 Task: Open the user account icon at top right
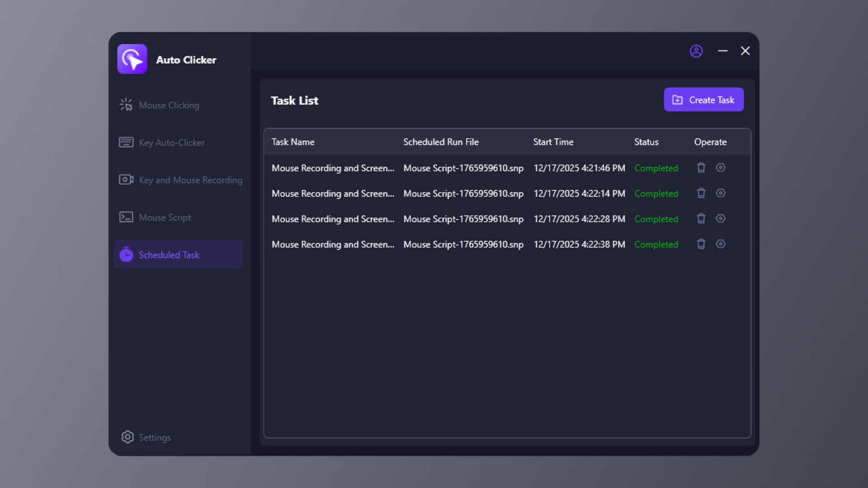tap(697, 51)
